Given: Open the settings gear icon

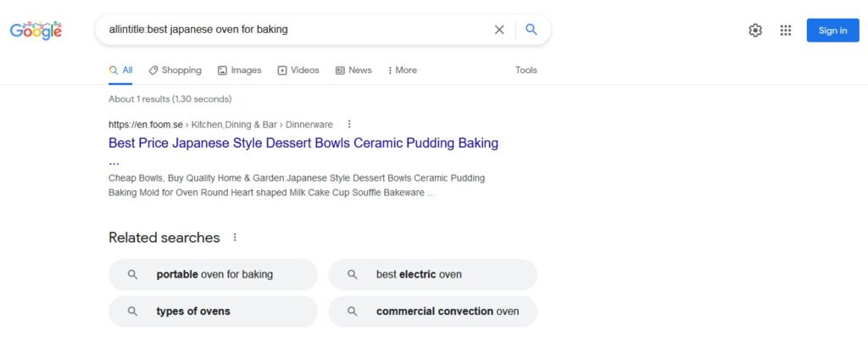Looking at the screenshot, I should [x=755, y=31].
